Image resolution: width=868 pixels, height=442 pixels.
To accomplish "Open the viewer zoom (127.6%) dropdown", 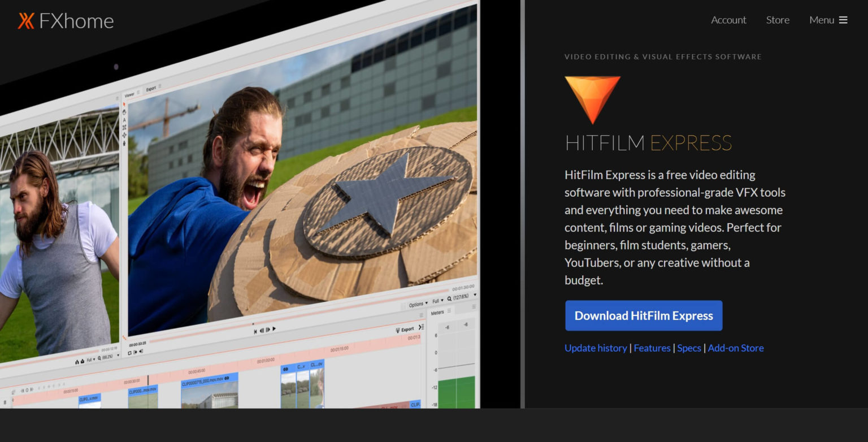I will (x=462, y=296).
